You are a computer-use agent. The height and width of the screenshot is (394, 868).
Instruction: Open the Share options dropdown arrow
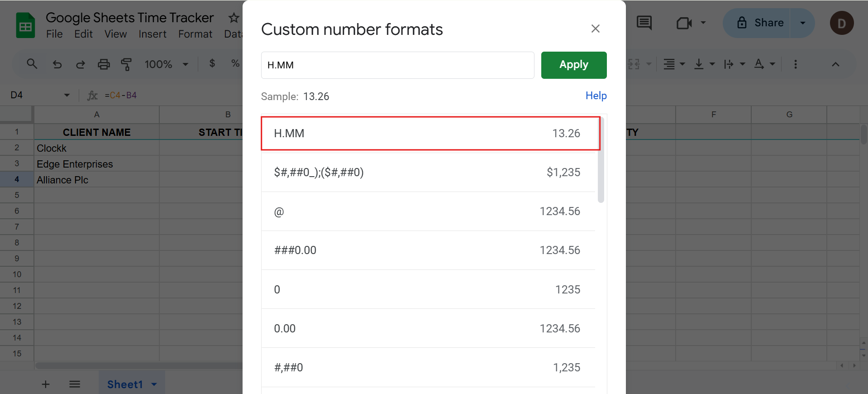click(802, 23)
